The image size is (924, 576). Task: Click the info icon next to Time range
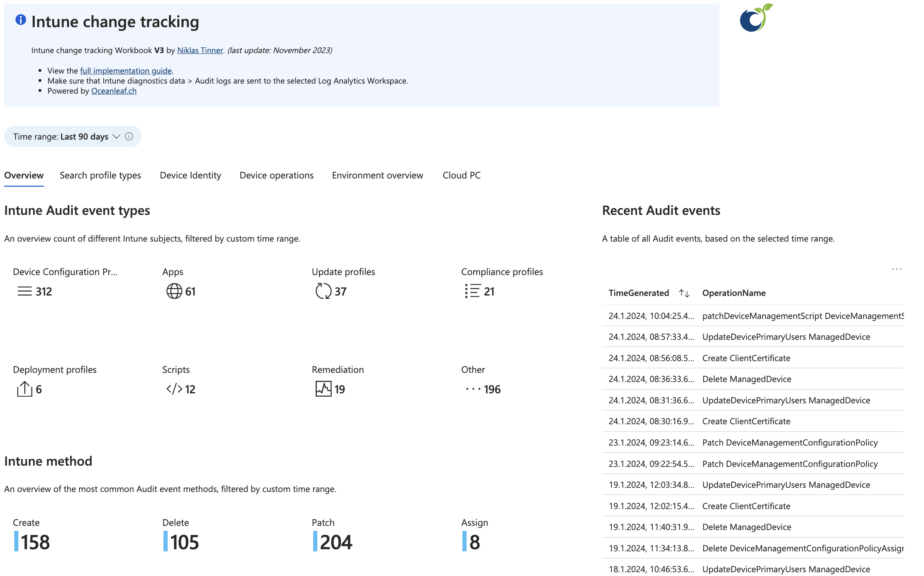(x=129, y=137)
